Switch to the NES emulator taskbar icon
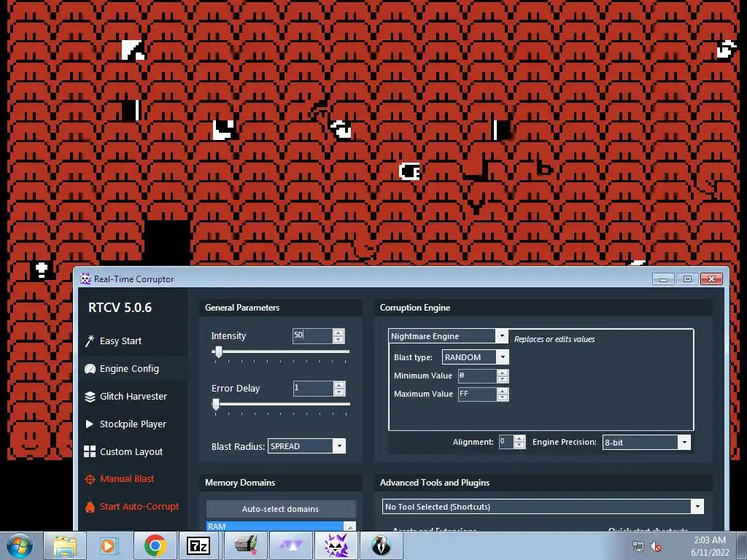 pyautogui.click(x=245, y=545)
